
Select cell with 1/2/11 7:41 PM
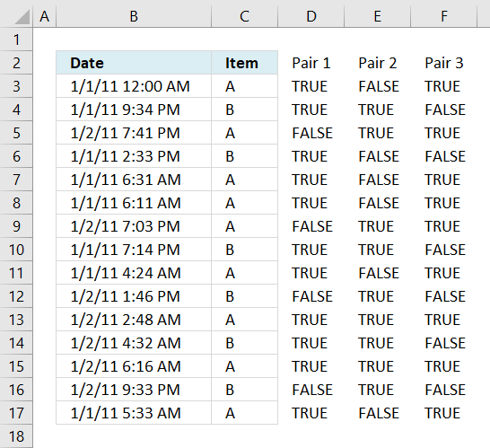point(134,133)
